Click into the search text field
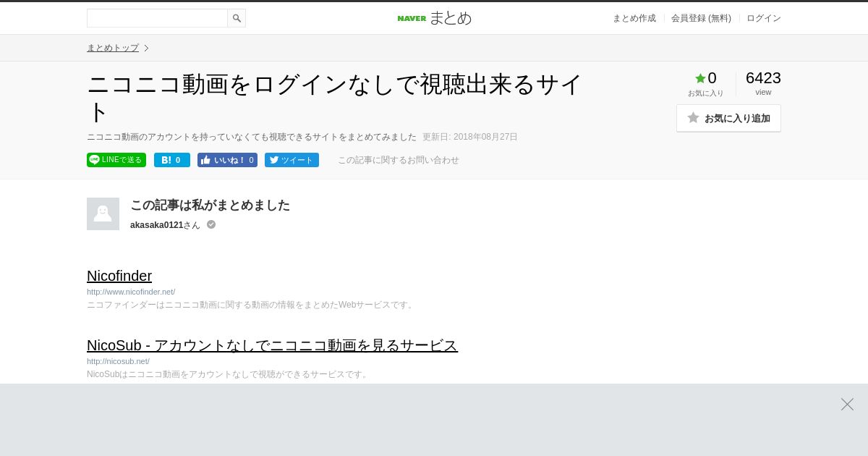 coord(157,18)
